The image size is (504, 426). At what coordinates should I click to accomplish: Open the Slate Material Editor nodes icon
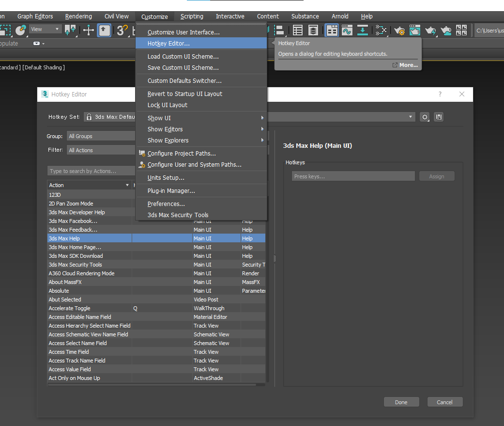point(381,30)
